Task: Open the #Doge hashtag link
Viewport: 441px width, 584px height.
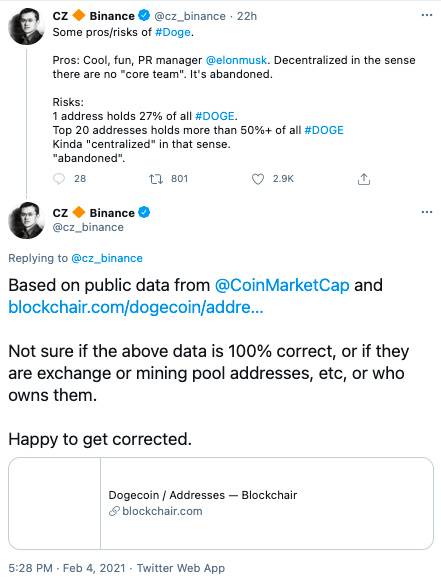Action: pos(173,32)
